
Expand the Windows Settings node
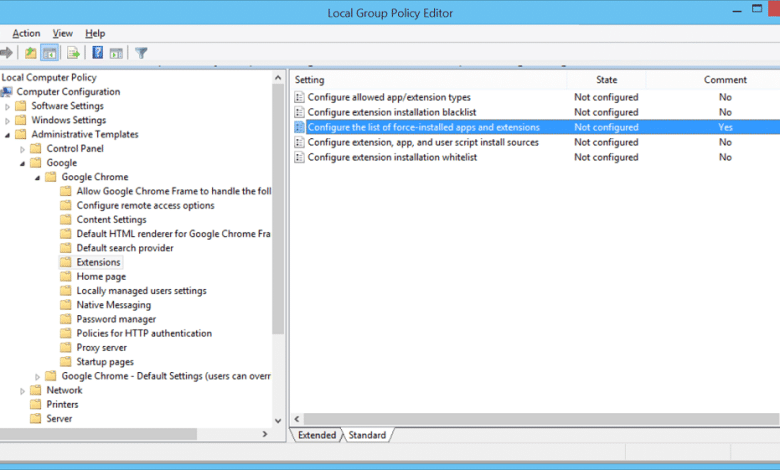tap(7, 120)
